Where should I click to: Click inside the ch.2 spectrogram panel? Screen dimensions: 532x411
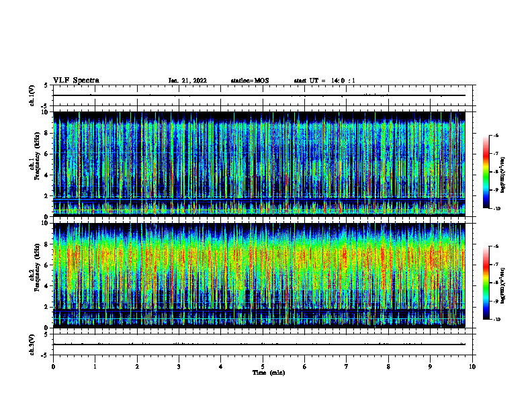click(259, 275)
